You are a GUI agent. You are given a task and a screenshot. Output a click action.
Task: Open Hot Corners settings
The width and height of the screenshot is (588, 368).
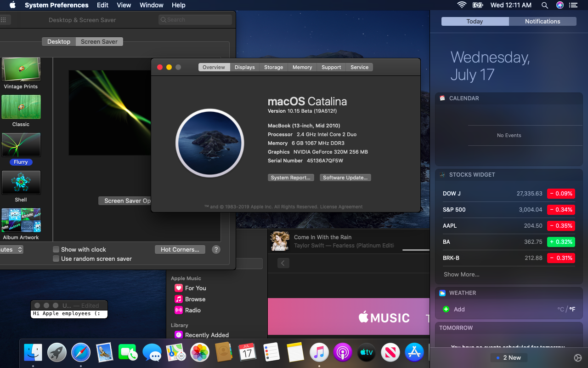point(180,249)
